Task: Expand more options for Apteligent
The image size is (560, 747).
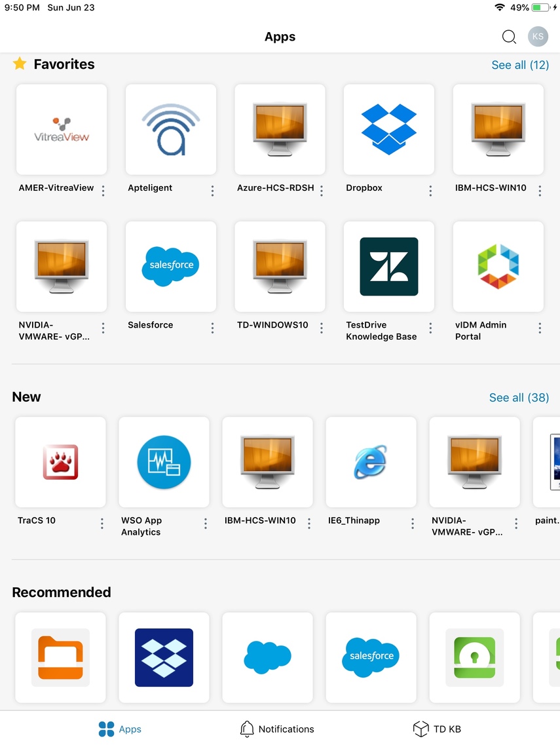Action: pos(212,191)
